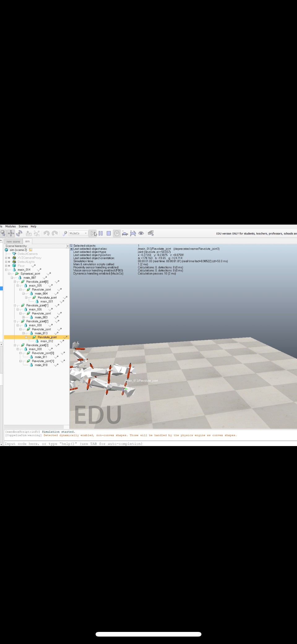The width and height of the screenshot is (297, 644).
Task: Collapse the main_007 tree node
Action: click(x=12, y=278)
